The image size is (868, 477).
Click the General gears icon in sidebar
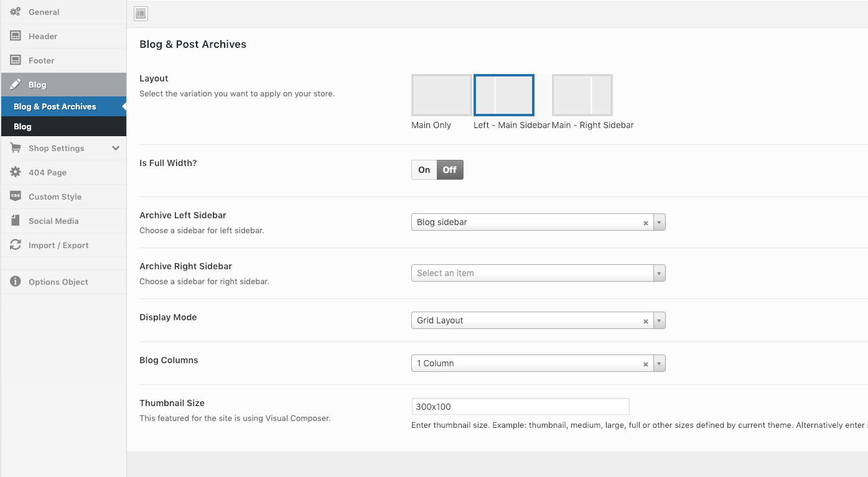16,12
